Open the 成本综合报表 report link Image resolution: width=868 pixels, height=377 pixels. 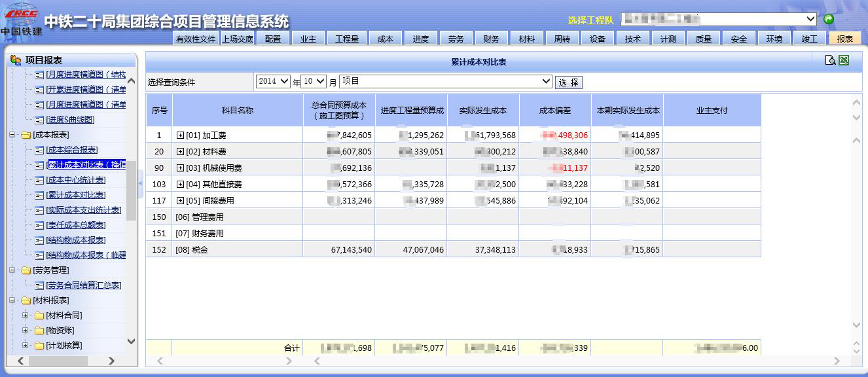point(72,150)
